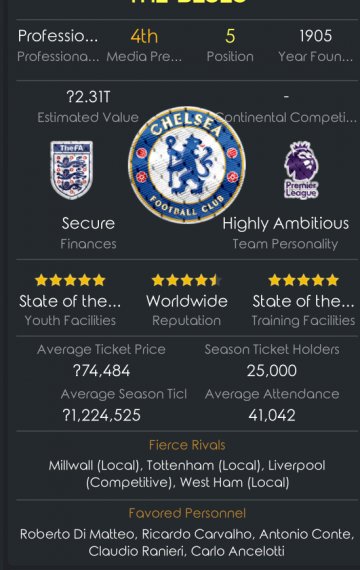The height and width of the screenshot is (570, 360).
Task: Open the Estimated Value figure
Action: 88,97
